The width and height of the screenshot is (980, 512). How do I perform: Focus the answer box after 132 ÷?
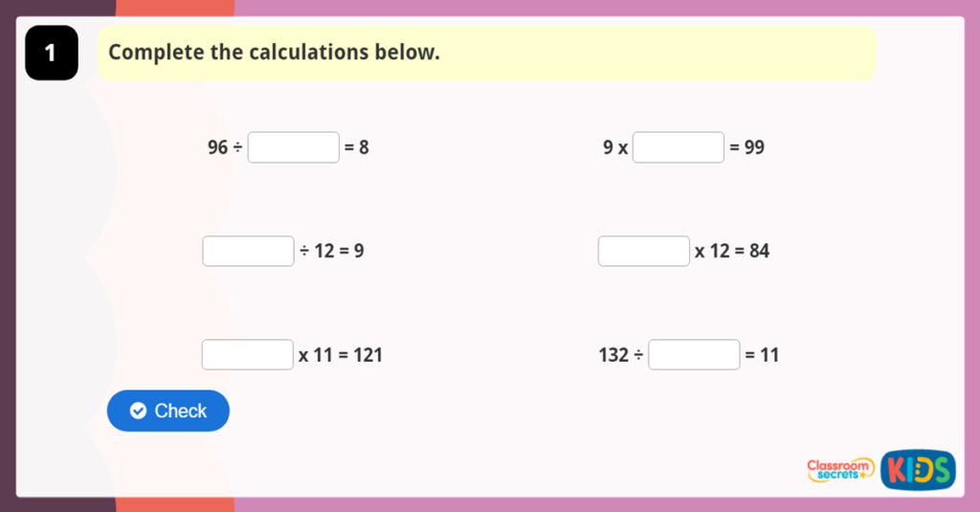click(x=694, y=355)
